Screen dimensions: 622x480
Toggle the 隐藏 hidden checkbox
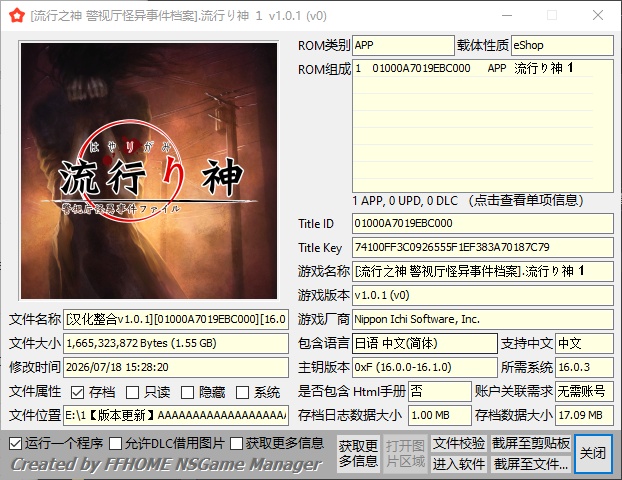click(x=187, y=392)
